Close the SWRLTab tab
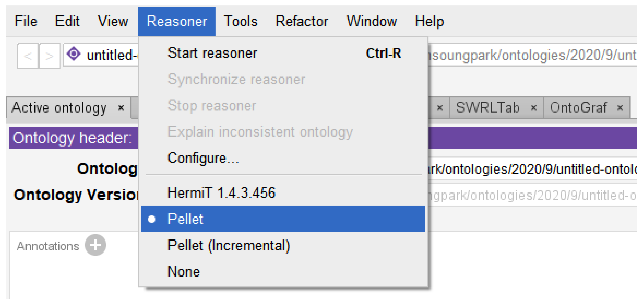The width and height of the screenshot is (644, 306). (534, 108)
